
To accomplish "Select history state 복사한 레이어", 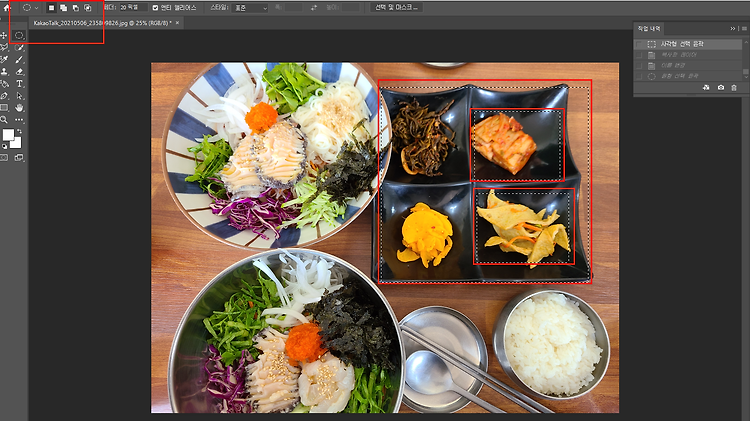I will pyautogui.click(x=688, y=55).
